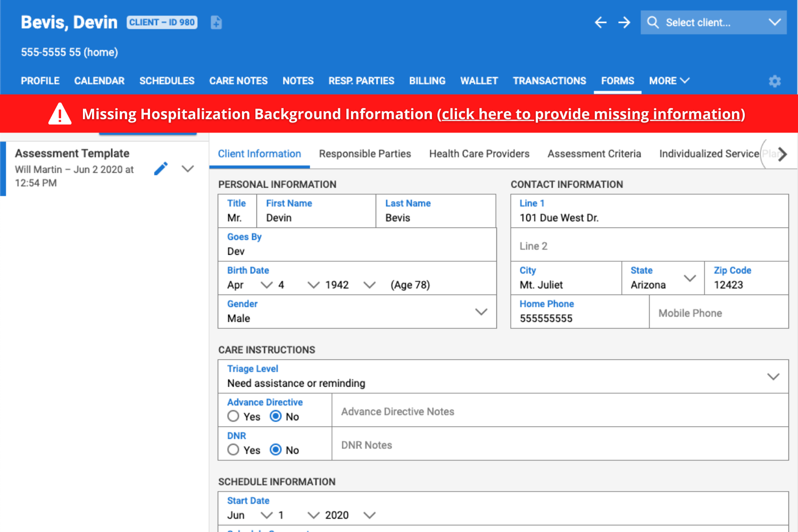Open the MORE navigation menu

point(668,81)
